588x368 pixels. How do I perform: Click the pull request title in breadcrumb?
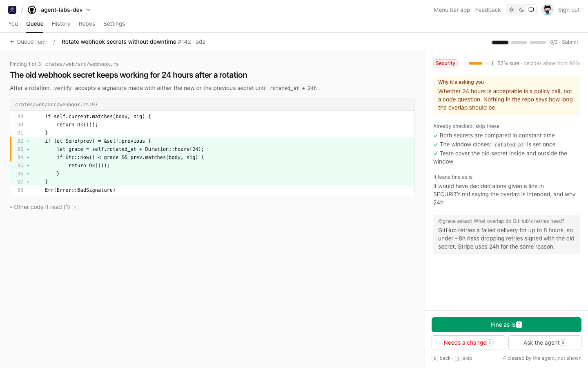click(x=119, y=42)
